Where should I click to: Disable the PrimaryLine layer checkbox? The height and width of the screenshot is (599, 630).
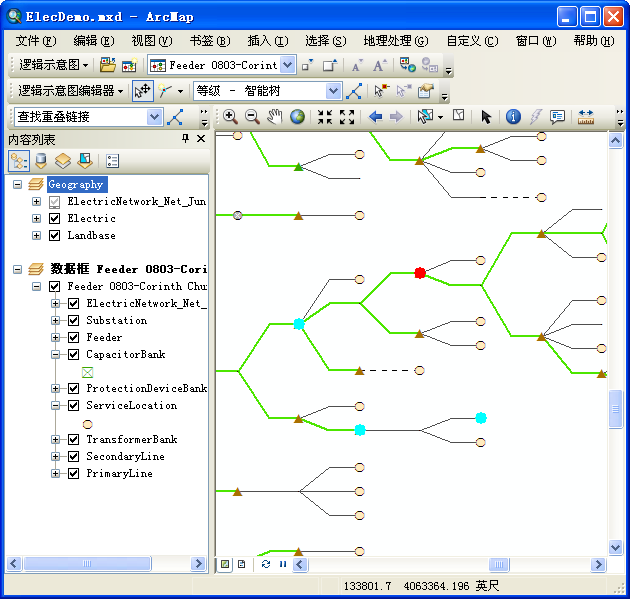click(73, 474)
